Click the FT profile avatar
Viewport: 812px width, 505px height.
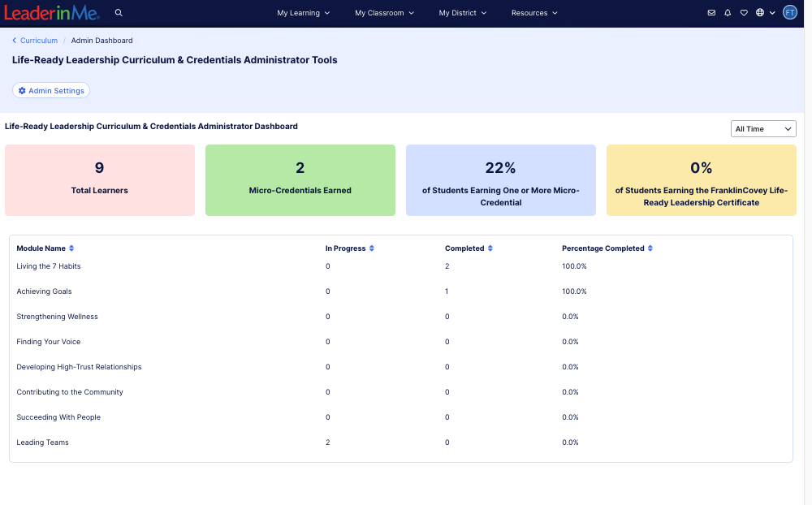pyautogui.click(x=789, y=12)
